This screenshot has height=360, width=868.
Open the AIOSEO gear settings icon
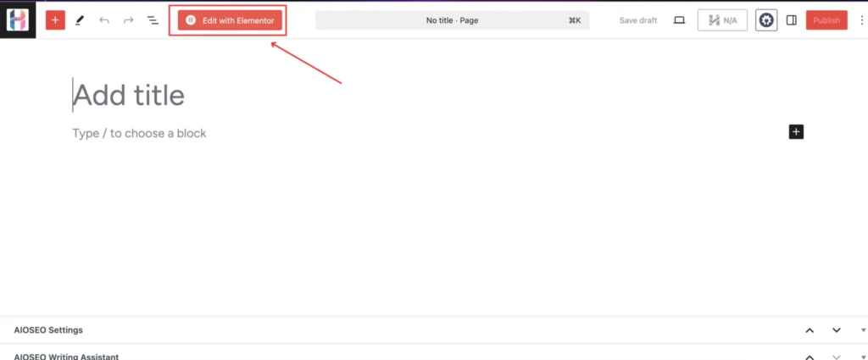tap(766, 20)
